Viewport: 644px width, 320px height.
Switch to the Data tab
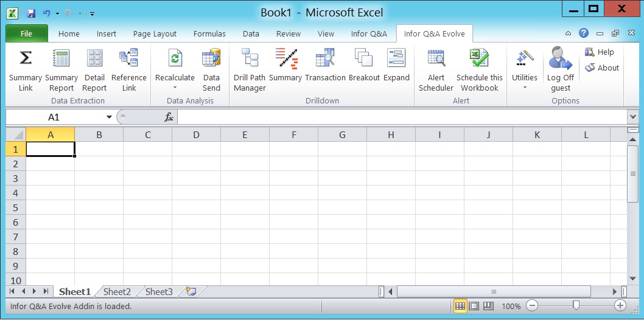(251, 34)
